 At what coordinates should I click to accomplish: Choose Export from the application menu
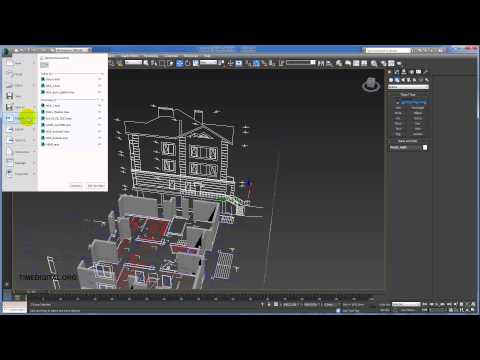20,129
